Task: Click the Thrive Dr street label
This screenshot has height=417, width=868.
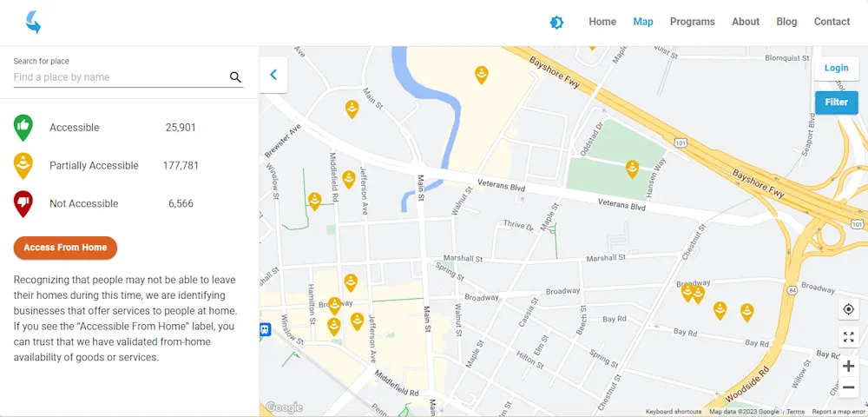Action: [518, 225]
